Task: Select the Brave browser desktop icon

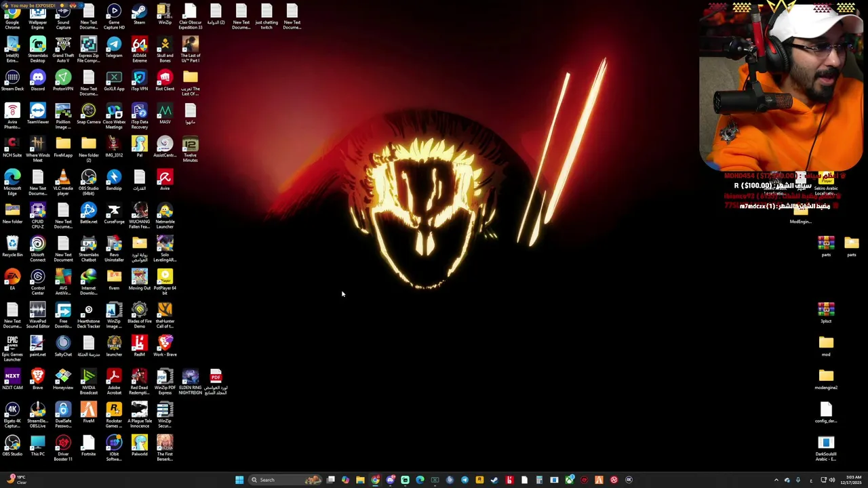Action: tap(37, 380)
